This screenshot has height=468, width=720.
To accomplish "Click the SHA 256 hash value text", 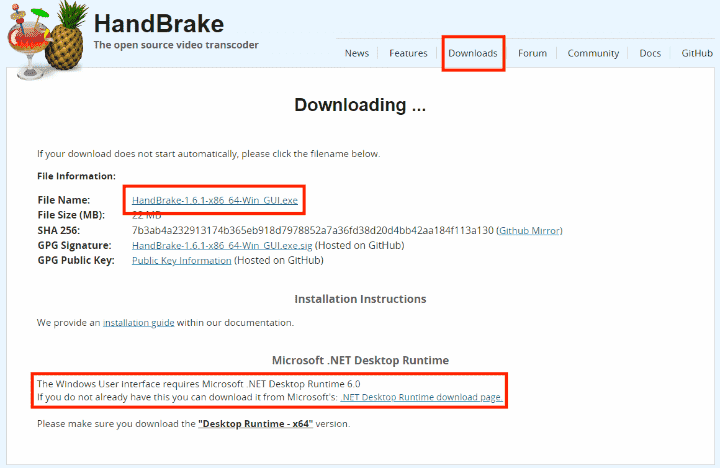I will pyautogui.click(x=312, y=231).
